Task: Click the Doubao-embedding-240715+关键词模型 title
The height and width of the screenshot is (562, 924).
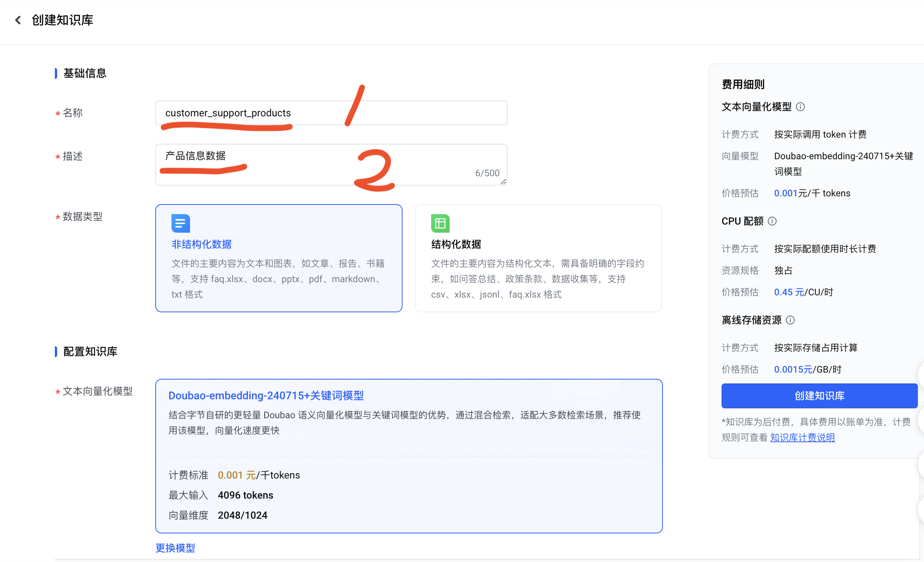Action: [266, 395]
